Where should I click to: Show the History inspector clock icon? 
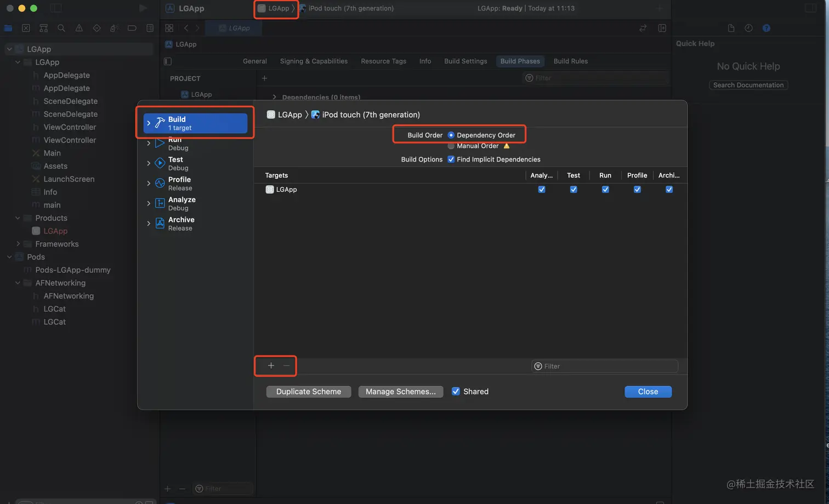(x=748, y=28)
